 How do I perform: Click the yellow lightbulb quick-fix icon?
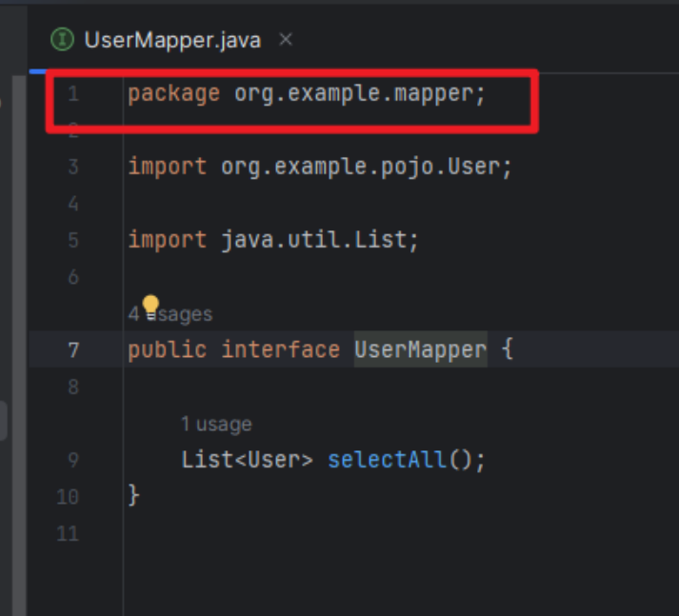click(x=150, y=306)
